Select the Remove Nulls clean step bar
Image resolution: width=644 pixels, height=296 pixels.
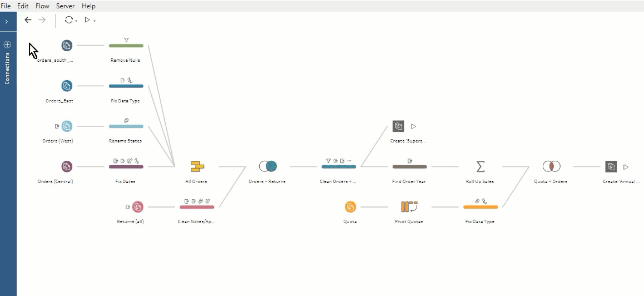coord(126,46)
